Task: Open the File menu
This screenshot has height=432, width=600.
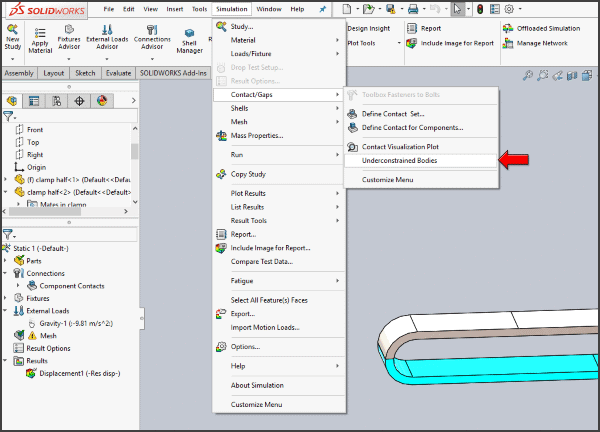Action: point(109,9)
